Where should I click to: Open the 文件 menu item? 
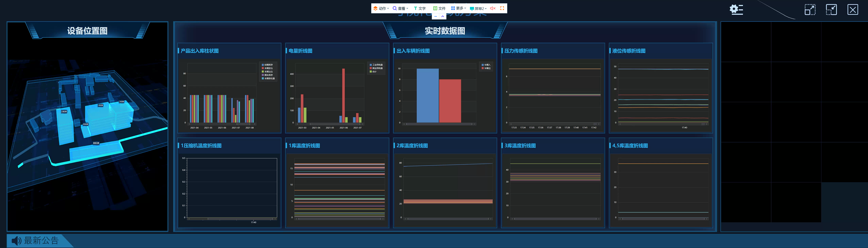(439, 8)
